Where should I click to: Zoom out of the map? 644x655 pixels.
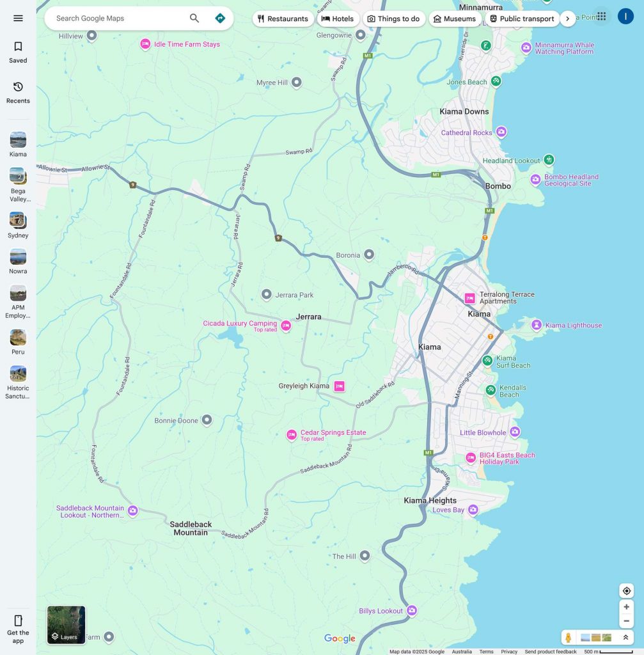tap(627, 620)
